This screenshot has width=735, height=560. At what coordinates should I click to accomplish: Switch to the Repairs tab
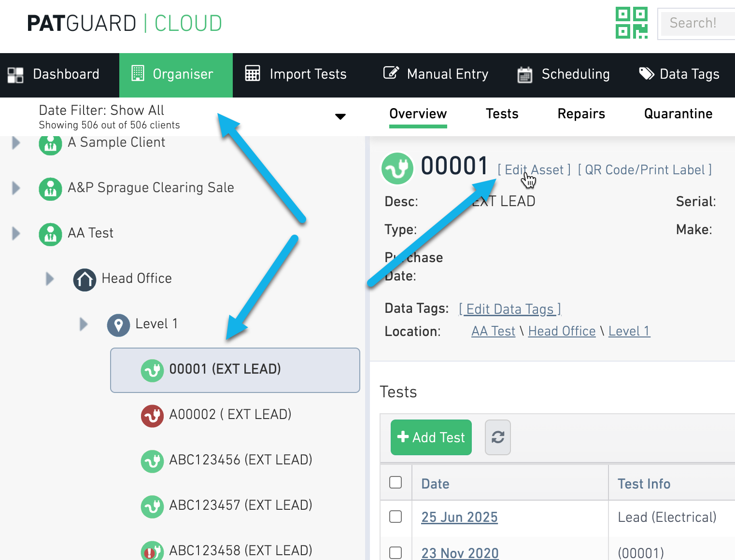581,113
